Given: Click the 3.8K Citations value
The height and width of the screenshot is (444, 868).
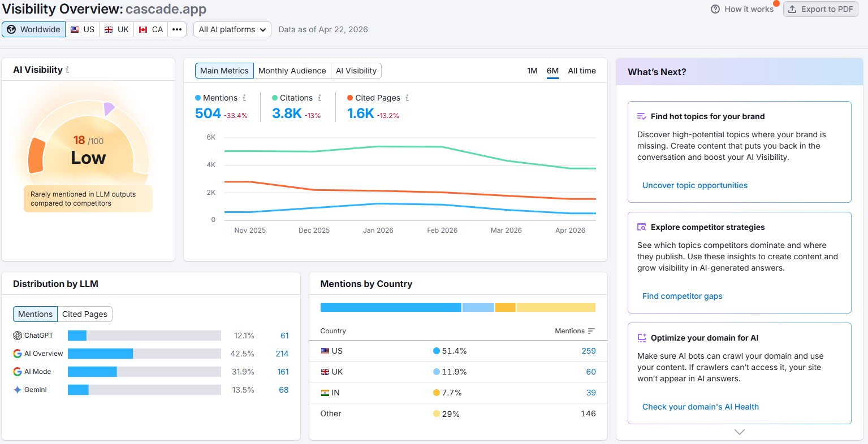Looking at the screenshot, I should tap(287, 114).
